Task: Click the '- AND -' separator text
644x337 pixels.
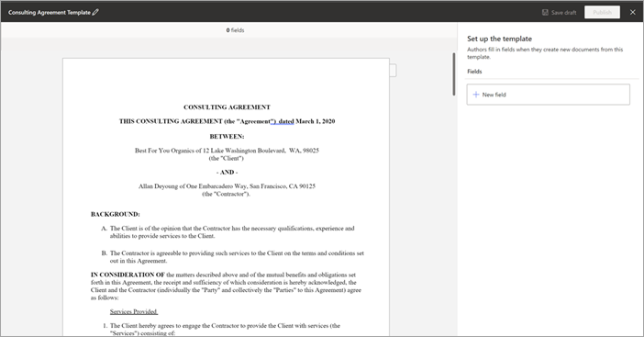Action: pos(227,173)
